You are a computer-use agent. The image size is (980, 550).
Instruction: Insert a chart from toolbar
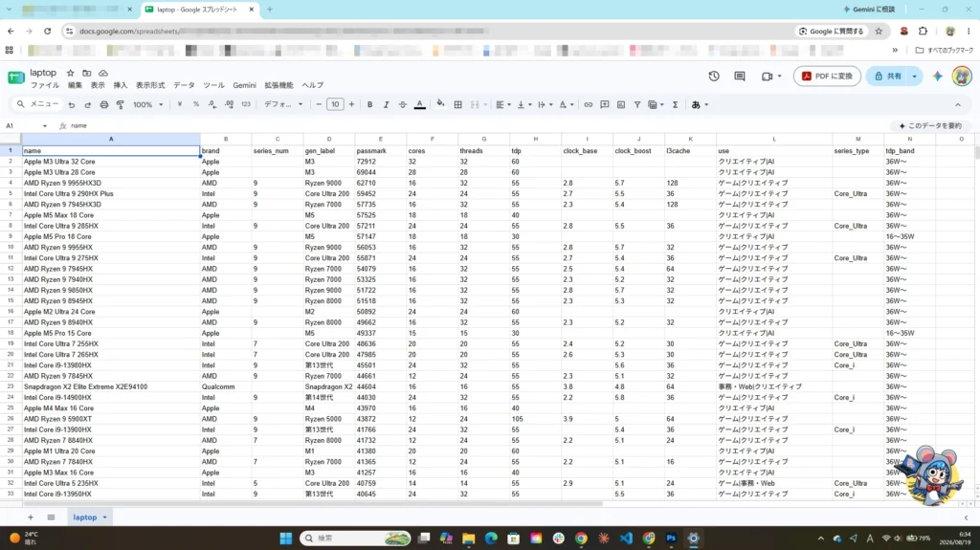pos(620,105)
